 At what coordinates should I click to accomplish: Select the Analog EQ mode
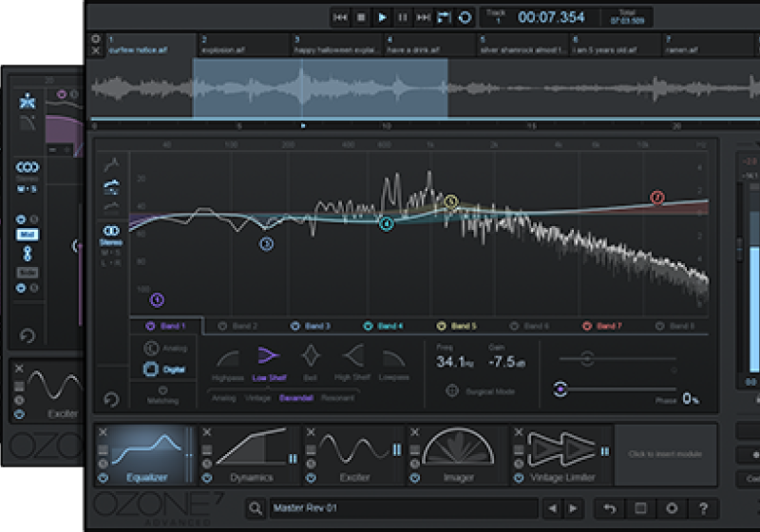151,348
